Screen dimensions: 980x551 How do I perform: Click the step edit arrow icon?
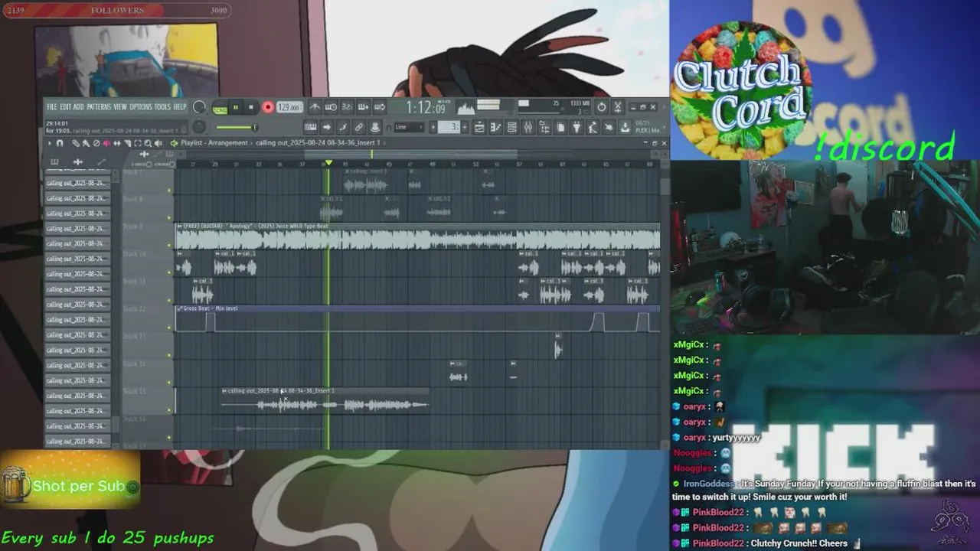click(x=326, y=127)
